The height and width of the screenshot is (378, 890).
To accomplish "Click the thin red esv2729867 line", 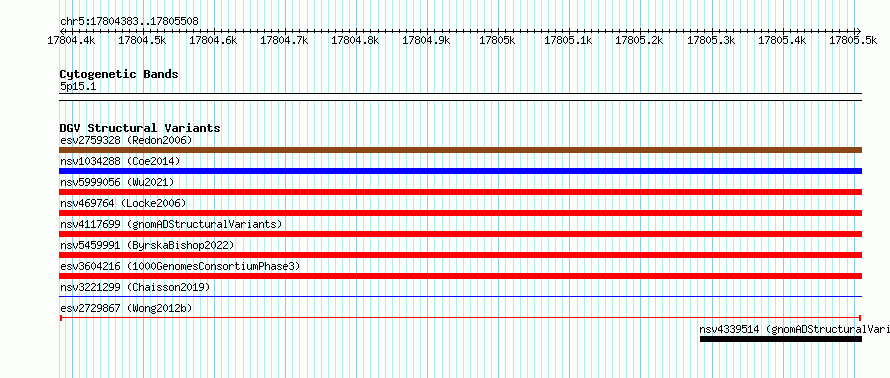I will click(x=460, y=318).
